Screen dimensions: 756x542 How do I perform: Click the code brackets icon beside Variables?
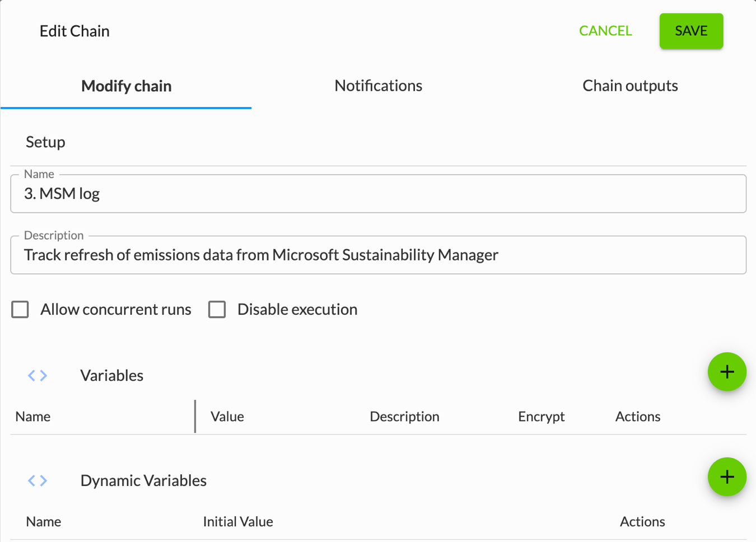tap(38, 375)
